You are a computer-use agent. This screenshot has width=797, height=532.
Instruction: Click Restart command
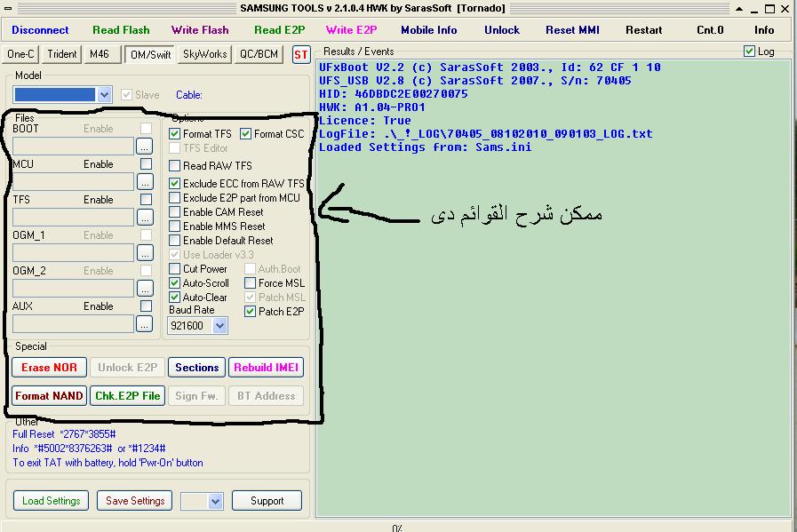(x=643, y=30)
